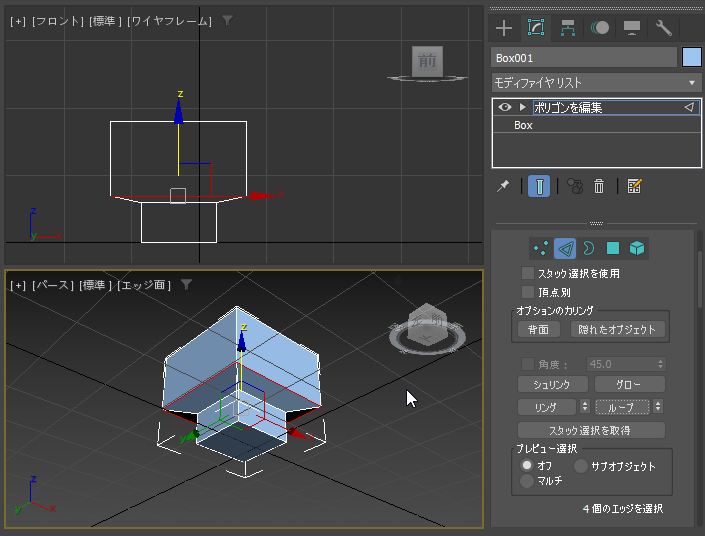The height and width of the screenshot is (536, 705).
Task: Click the 角度 45.0 value field
Action: [x=620, y=364]
